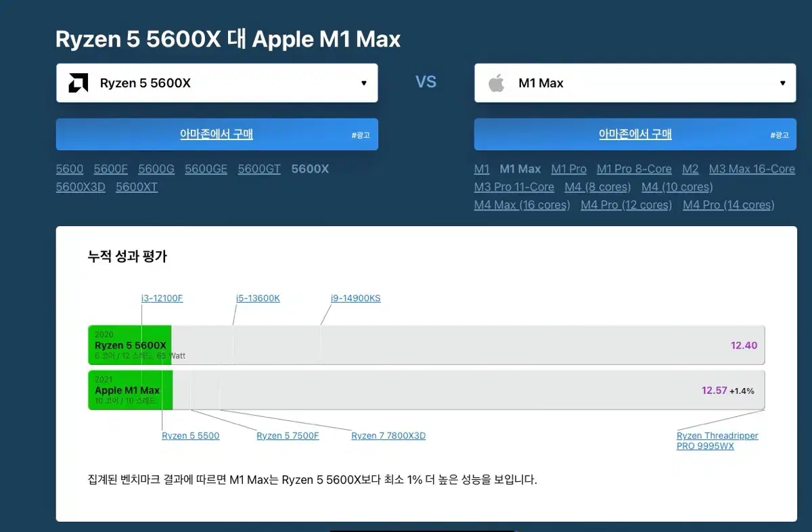The width and height of the screenshot is (812, 532).
Task: Click the bold M1 Max current variant text
Action: pos(520,169)
